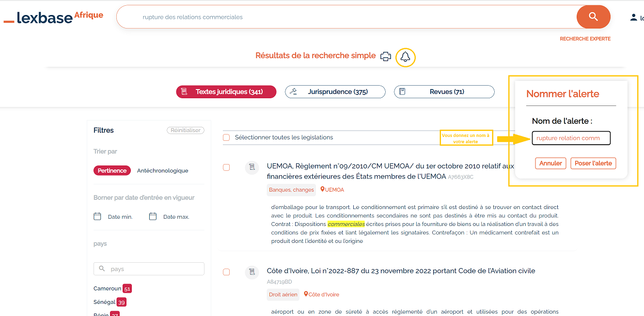644x316 pixels.
Task: Click document icon beside UEMOA Règlement result
Action: 251,167
